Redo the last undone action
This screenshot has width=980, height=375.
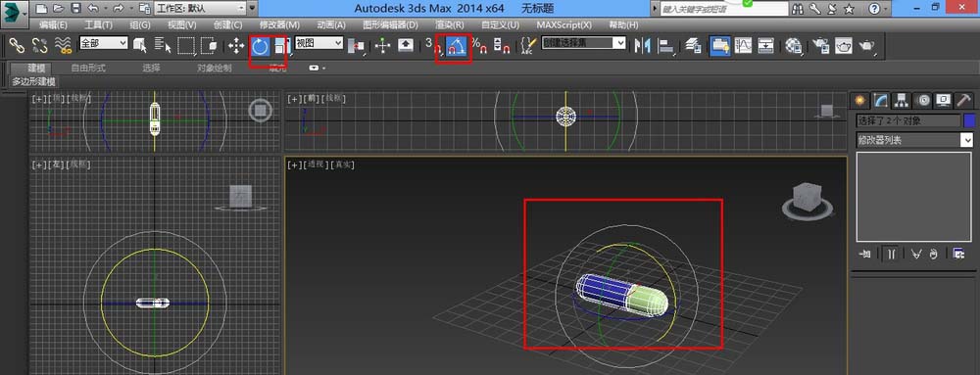click(119, 9)
